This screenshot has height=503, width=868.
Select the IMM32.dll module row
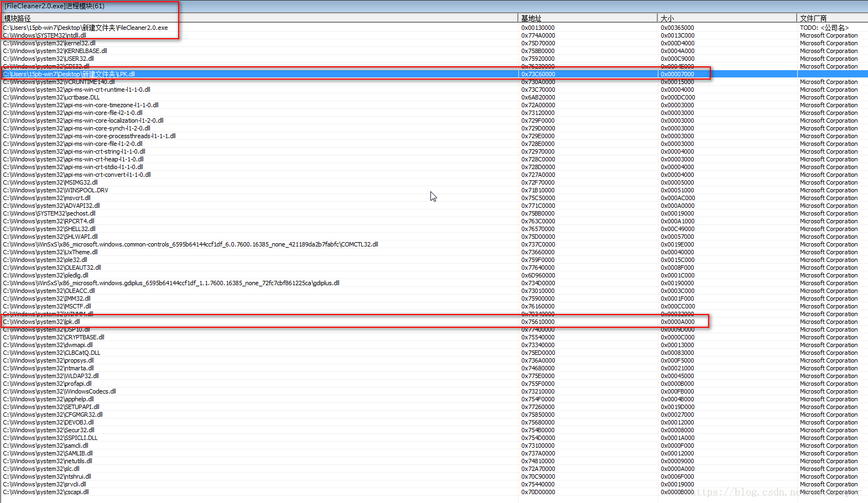pyautogui.click(x=434, y=298)
